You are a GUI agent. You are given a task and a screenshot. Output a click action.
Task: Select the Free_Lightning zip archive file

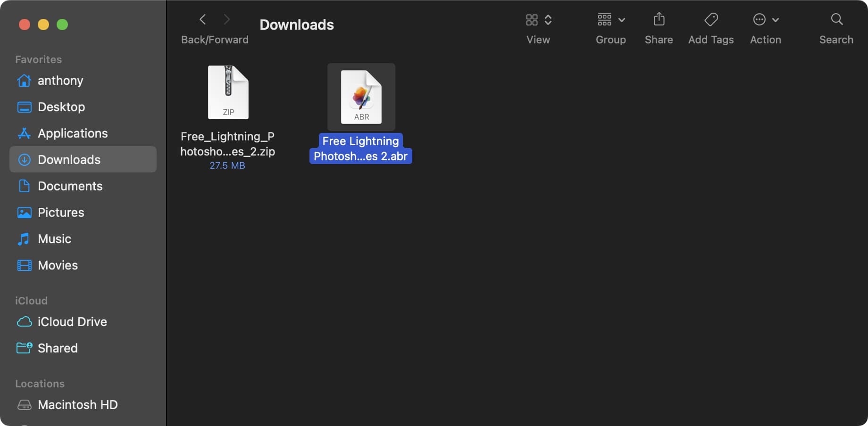click(228, 93)
